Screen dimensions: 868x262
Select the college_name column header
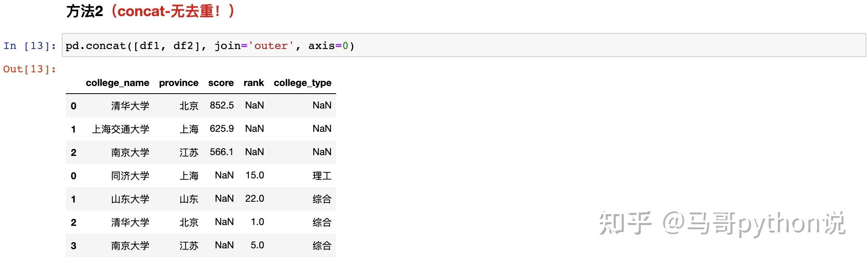pyautogui.click(x=117, y=83)
